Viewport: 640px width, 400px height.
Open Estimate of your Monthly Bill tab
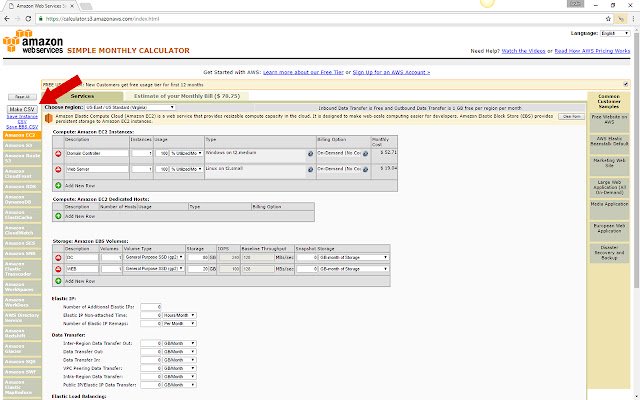[187, 96]
